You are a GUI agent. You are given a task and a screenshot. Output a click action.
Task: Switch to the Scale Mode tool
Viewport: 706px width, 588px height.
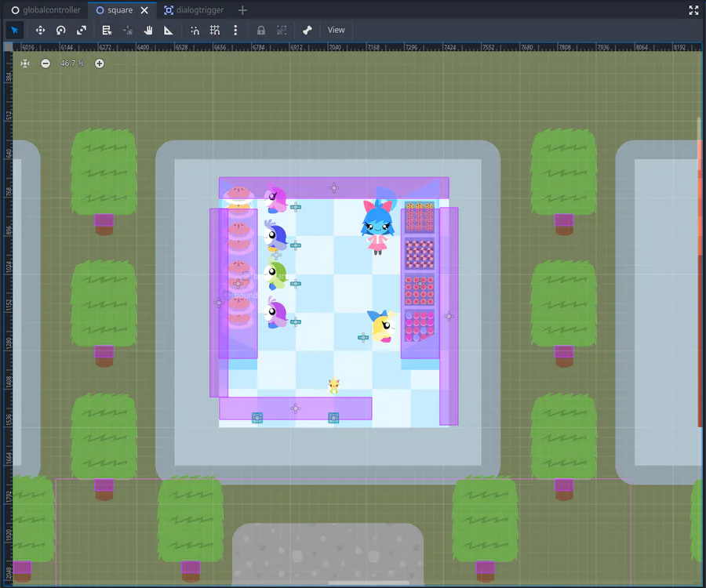pyautogui.click(x=82, y=30)
